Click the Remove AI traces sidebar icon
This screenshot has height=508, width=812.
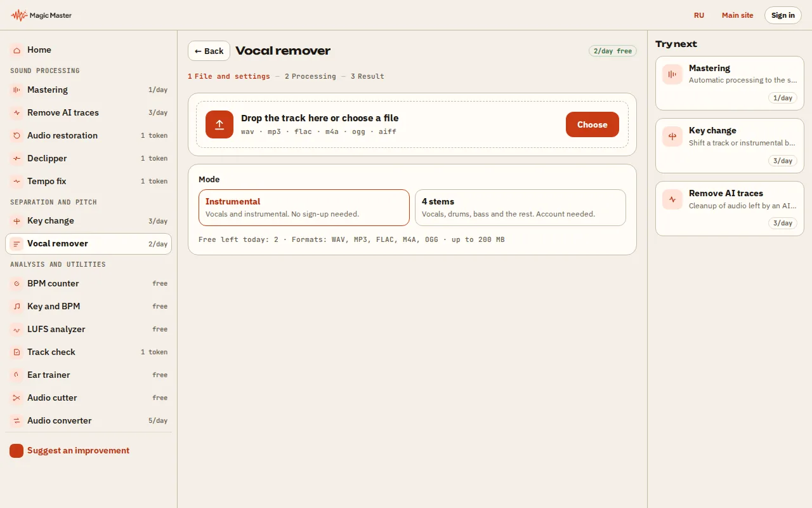click(16, 113)
